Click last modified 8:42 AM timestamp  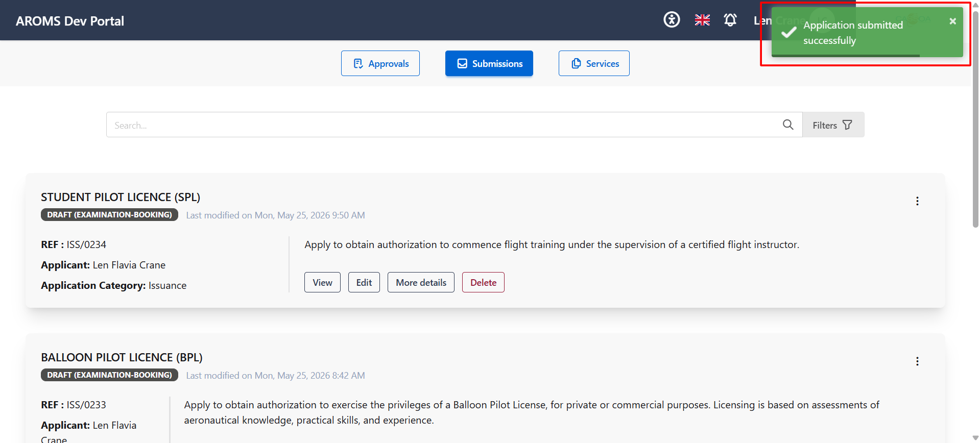click(275, 376)
